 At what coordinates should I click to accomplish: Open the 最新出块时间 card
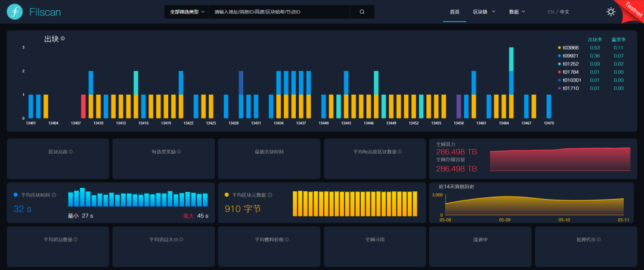[269, 159]
